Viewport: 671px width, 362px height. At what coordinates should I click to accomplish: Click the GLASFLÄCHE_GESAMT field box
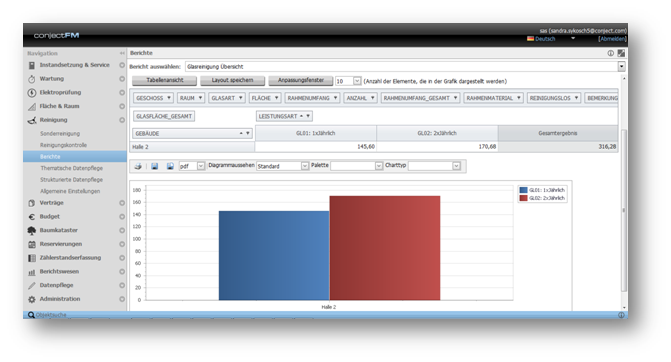[x=164, y=116]
